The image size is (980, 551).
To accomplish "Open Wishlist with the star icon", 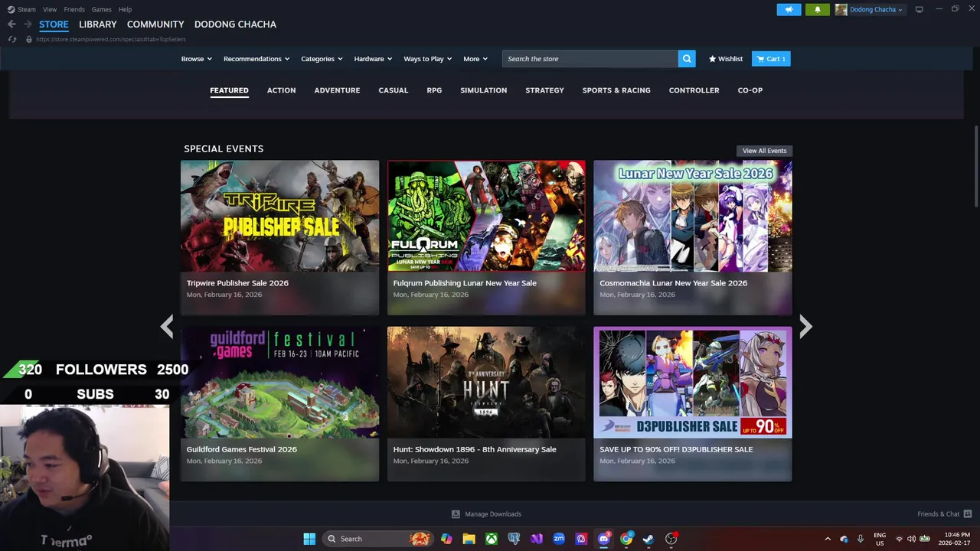I will [x=725, y=59].
